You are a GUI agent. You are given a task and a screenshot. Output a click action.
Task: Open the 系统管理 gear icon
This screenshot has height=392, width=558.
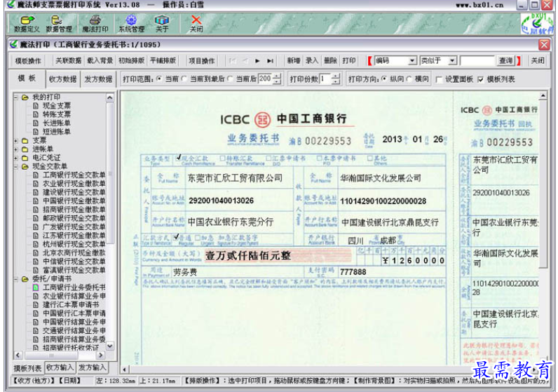131,24
